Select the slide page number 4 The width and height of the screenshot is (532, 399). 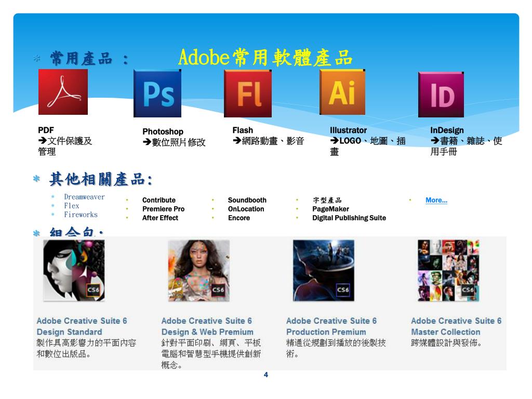(x=266, y=375)
